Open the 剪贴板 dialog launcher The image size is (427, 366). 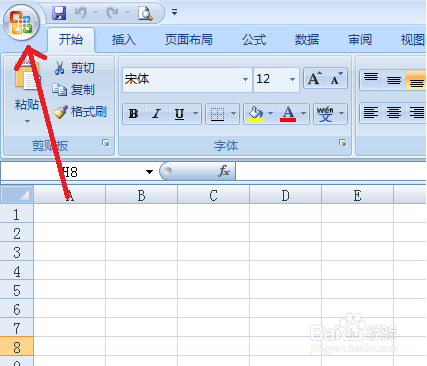point(106,143)
